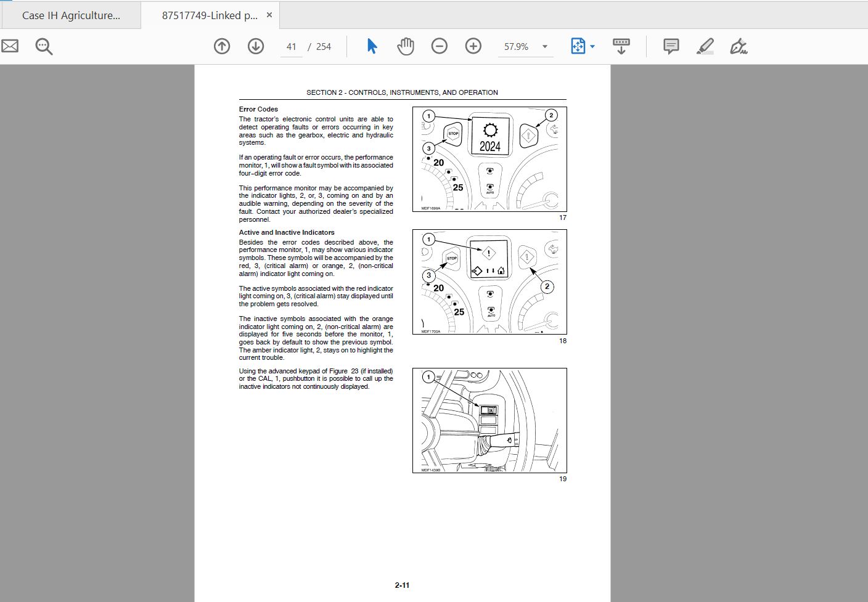This screenshot has width=868, height=602.
Task: Close the 87517749-Linked tab
Action: click(x=269, y=15)
